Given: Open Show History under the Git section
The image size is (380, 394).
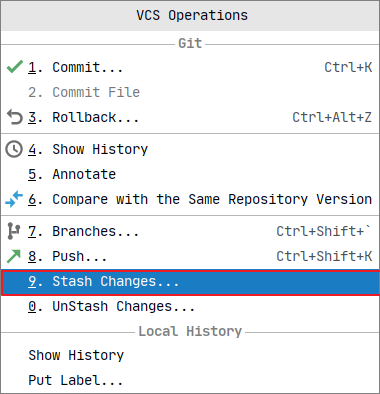Looking at the screenshot, I should click(x=190, y=149).
